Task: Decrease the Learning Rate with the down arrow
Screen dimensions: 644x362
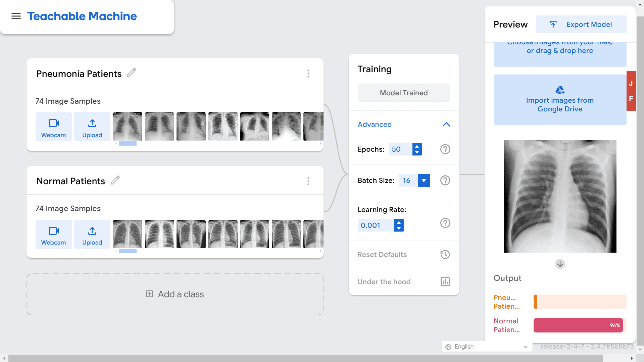Action: [399, 228]
